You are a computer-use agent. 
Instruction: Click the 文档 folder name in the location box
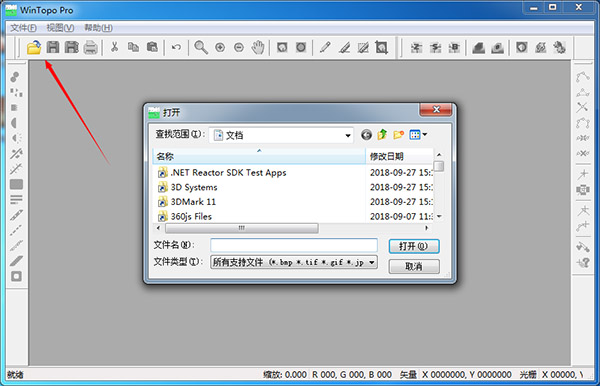[x=234, y=135]
